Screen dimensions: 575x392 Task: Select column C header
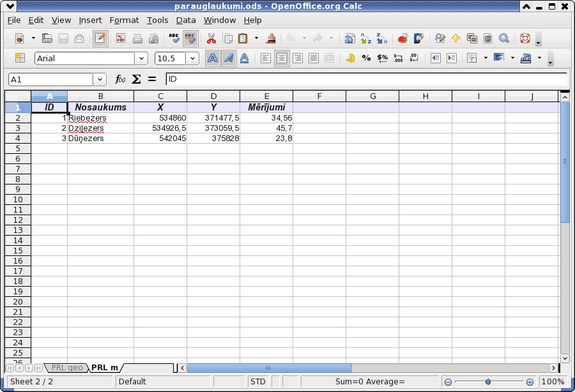tap(160, 96)
